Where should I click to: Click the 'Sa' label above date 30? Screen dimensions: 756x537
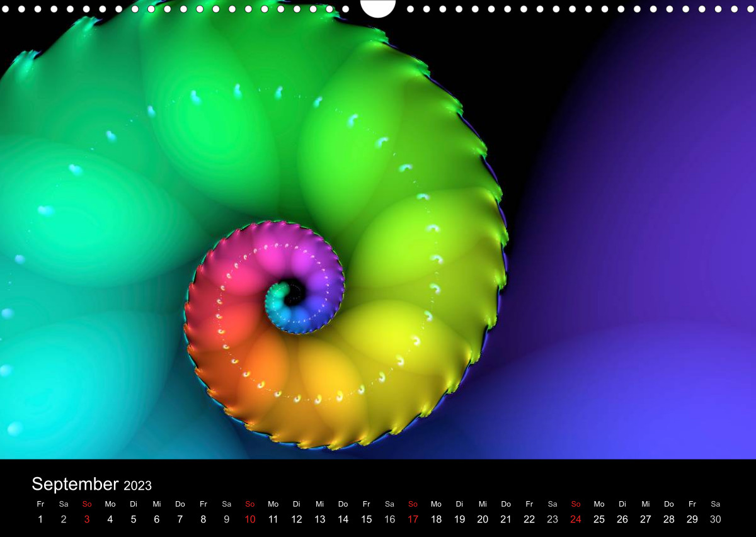(x=716, y=504)
